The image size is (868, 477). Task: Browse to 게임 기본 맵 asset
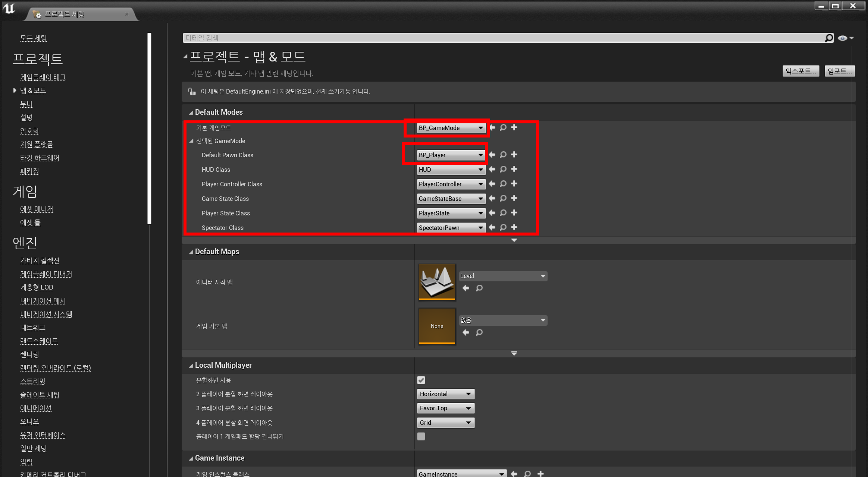pos(479,332)
